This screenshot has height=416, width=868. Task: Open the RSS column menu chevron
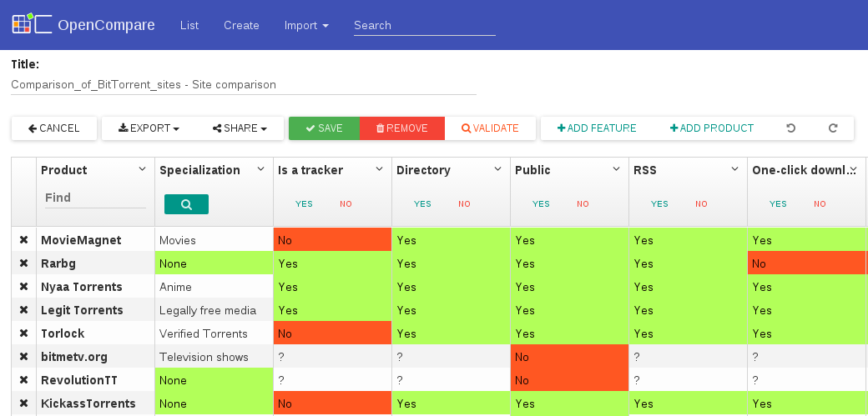(x=734, y=169)
